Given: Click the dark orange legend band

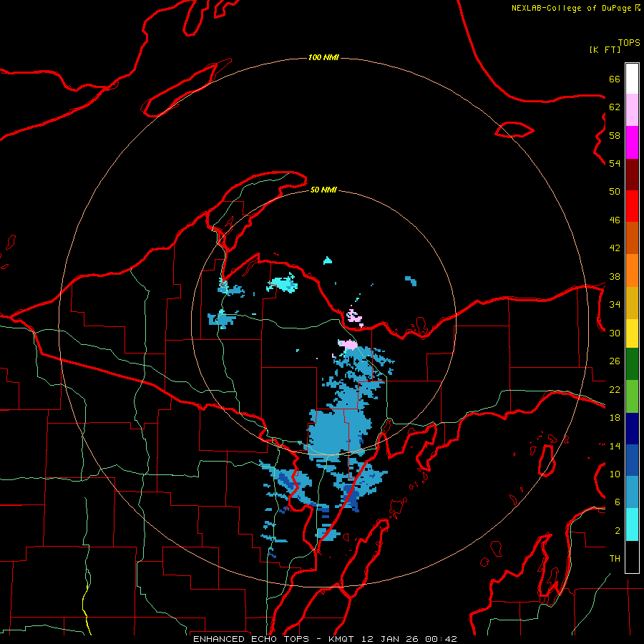Looking at the screenshot, I should tap(632, 238).
